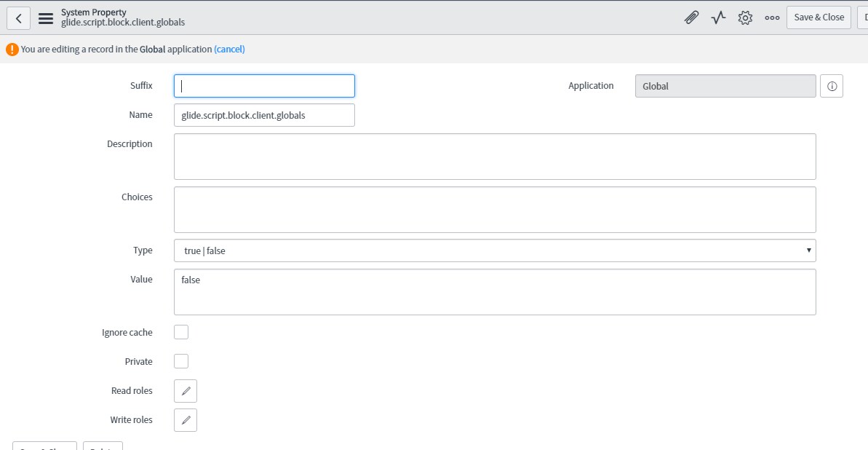The height and width of the screenshot is (450, 868).
Task: Open the Type dropdown showing true | false
Action: [495, 250]
